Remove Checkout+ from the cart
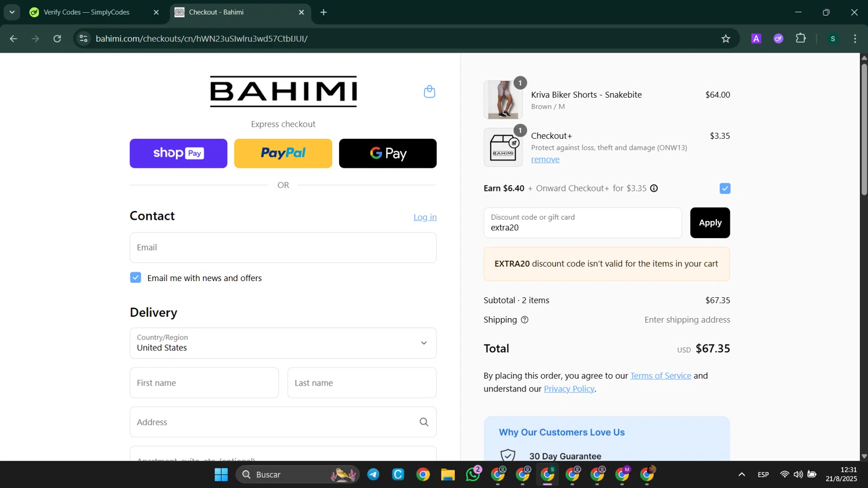The height and width of the screenshot is (488, 868). click(545, 160)
